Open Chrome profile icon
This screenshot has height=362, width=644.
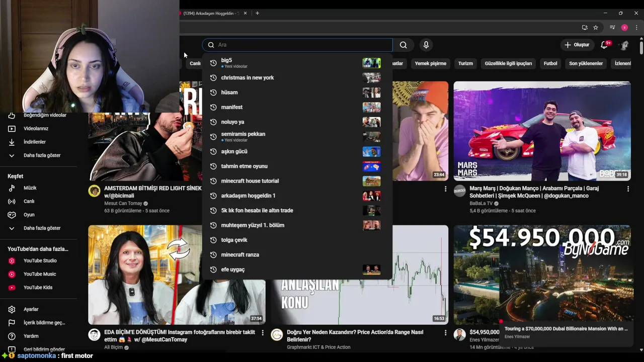click(x=624, y=28)
